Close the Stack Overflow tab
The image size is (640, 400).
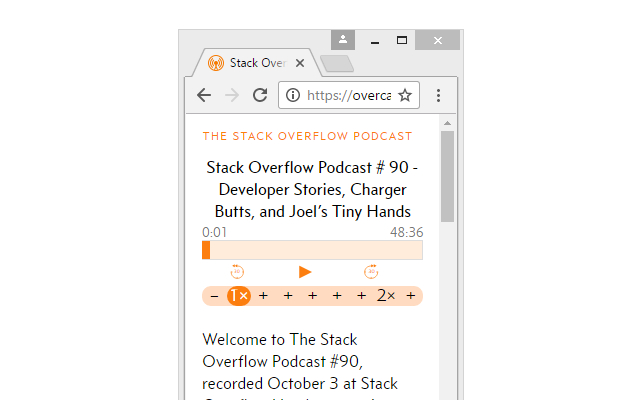tap(300, 63)
